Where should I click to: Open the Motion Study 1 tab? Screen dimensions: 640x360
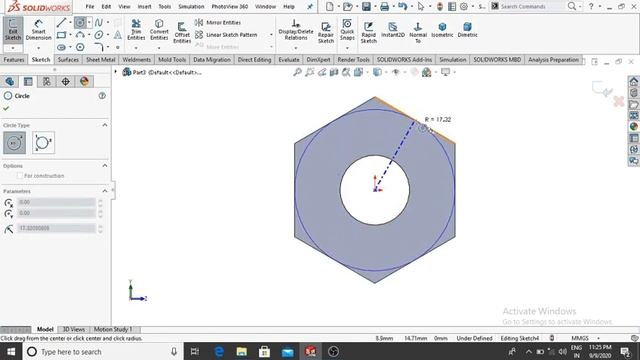[x=113, y=329]
